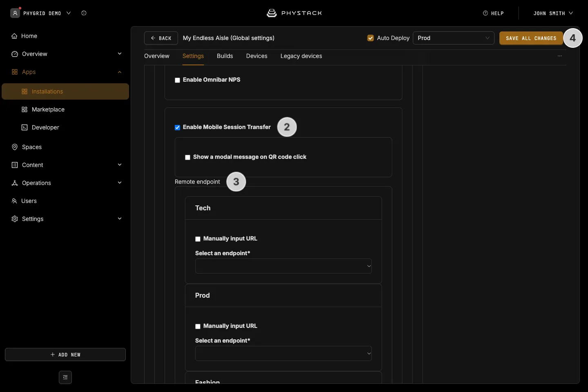Click the Phystack logo
This screenshot has width=588, height=392.
[x=294, y=13]
